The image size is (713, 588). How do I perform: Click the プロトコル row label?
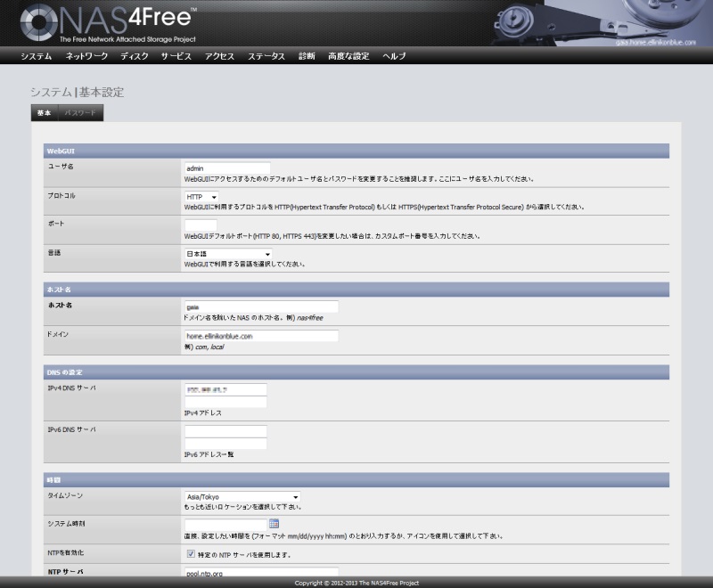pyautogui.click(x=61, y=195)
